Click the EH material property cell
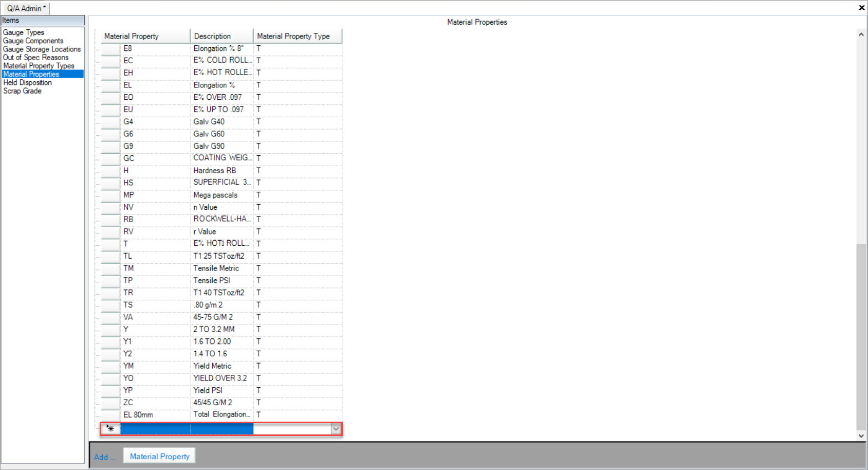 click(155, 73)
